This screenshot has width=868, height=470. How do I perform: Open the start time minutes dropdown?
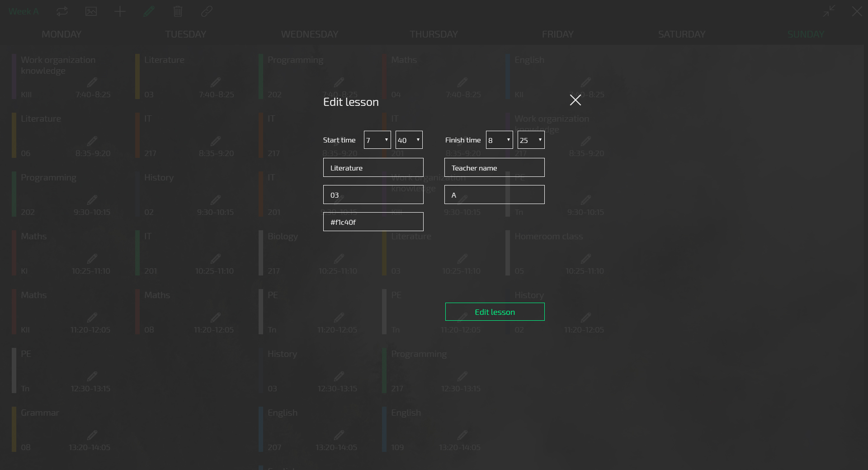tap(409, 140)
